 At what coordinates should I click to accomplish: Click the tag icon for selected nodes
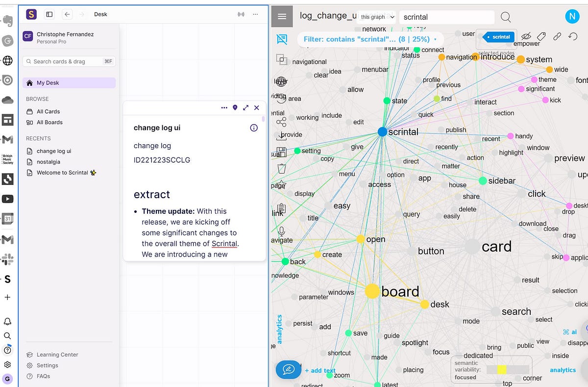pos(541,36)
